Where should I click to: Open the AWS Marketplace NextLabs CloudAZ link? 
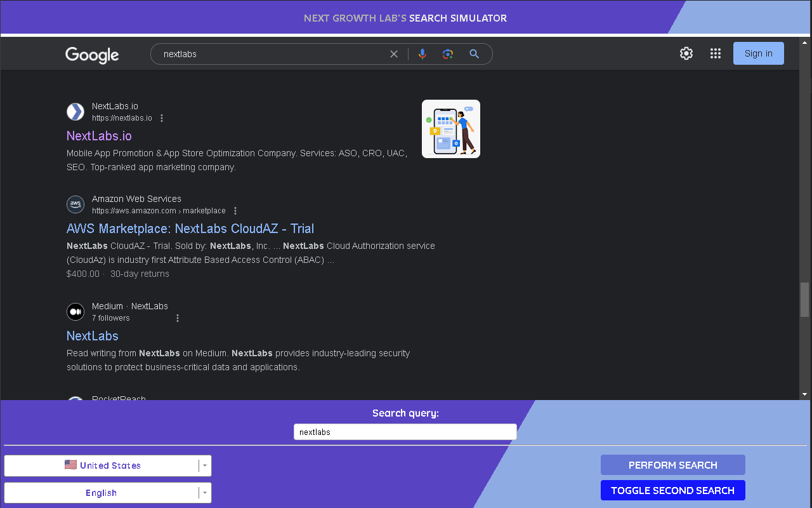pyautogui.click(x=190, y=228)
